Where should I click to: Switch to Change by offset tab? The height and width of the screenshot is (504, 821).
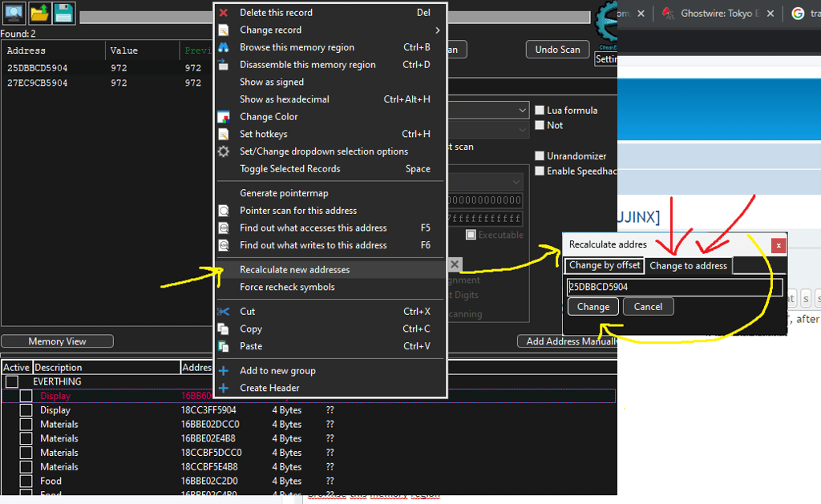pos(605,265)
